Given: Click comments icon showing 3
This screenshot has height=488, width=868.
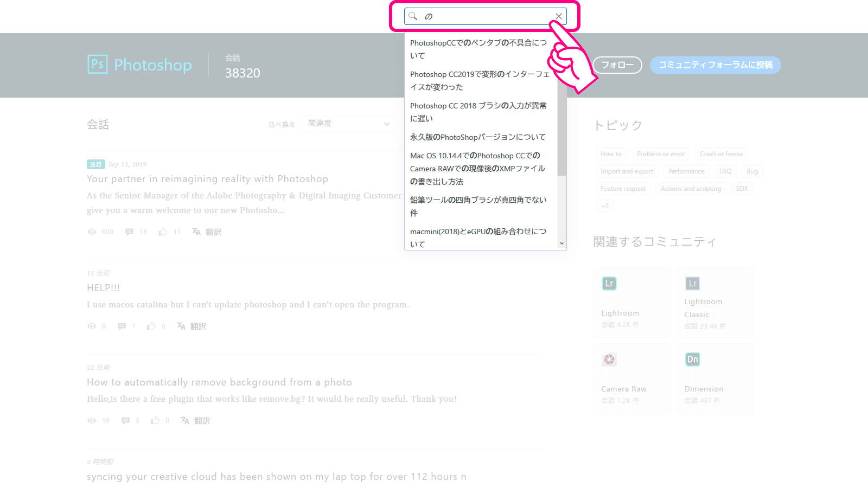Looking at the screenshot, I should click(125, 421).
